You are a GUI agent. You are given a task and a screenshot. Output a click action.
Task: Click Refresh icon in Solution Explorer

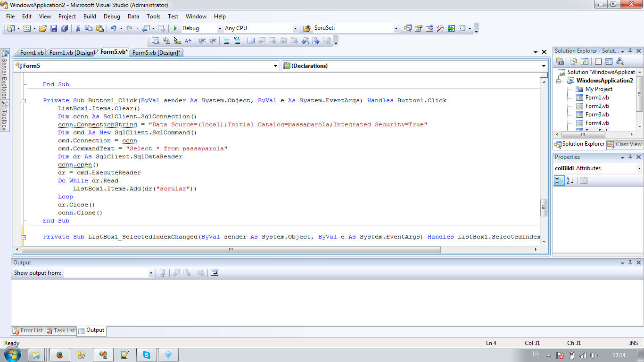585,61
